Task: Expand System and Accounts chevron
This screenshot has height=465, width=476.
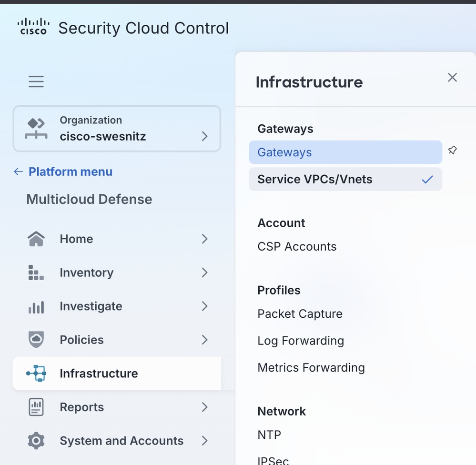Action: (x=204, y=440)
